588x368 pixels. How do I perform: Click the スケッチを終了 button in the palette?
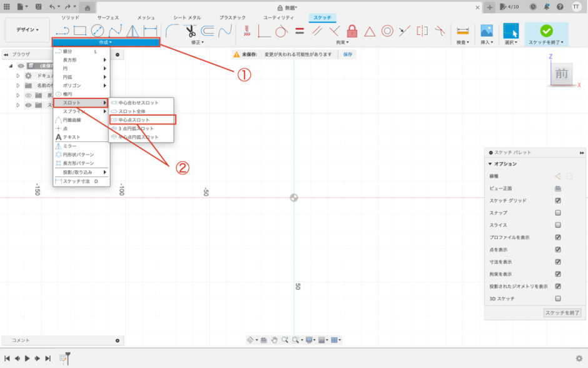click(562, 312)
